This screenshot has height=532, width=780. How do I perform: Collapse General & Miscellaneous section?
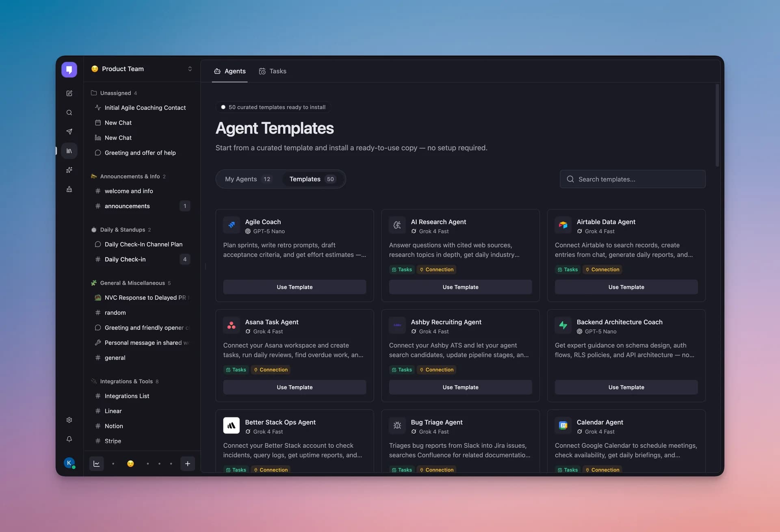click(131, 283)
